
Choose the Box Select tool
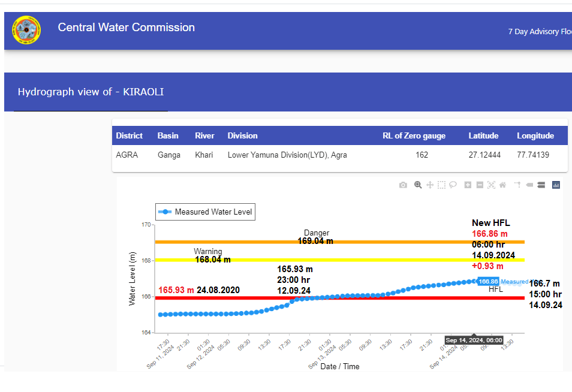(441, 185)
